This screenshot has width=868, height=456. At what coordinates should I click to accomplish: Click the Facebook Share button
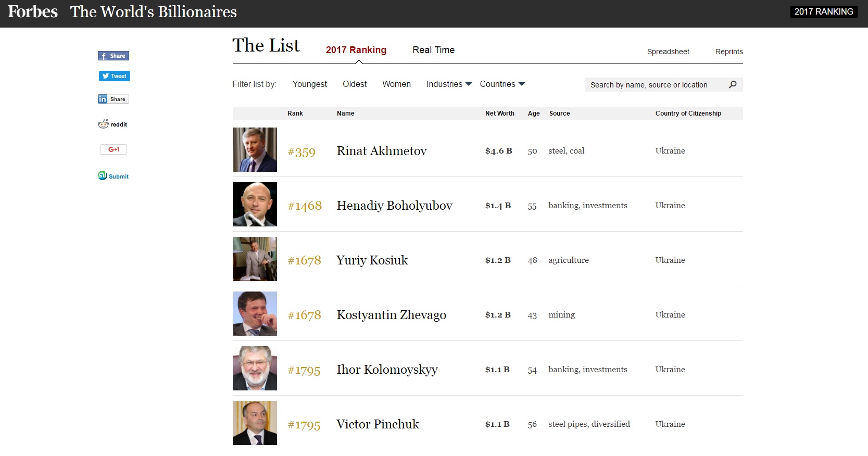[x=114, y=56]
